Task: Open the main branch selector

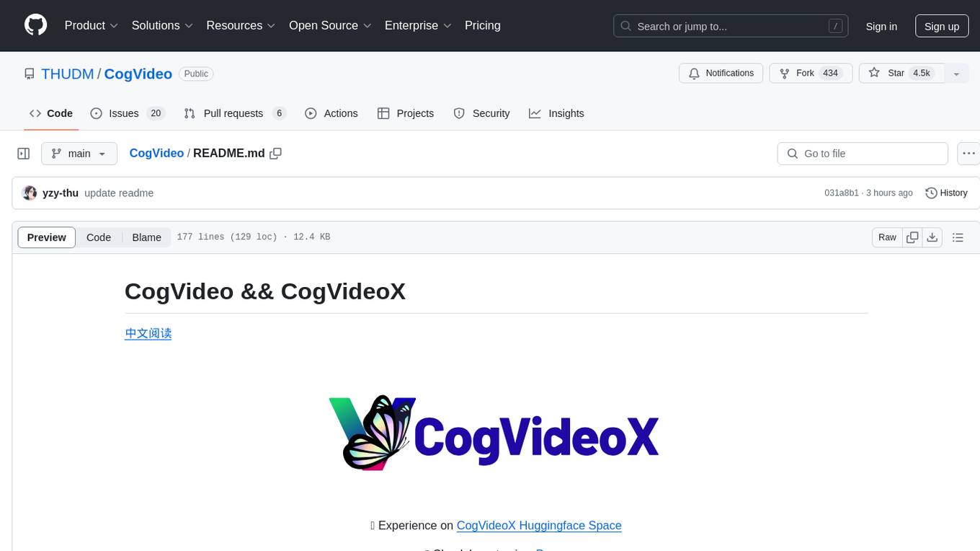Action: click(x=79, y=154)
